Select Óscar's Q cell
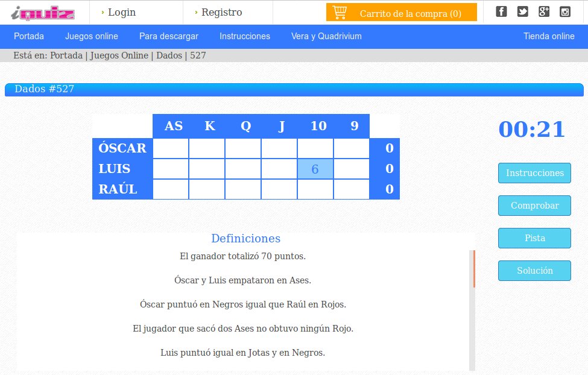This screenshot has width=588, height=375. [x=243, y=148]
